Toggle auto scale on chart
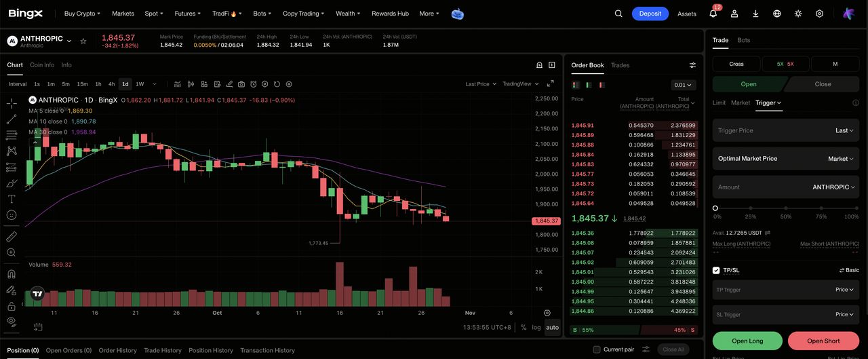This screenshot has width=868, height=359. click(x=553, y=327)
